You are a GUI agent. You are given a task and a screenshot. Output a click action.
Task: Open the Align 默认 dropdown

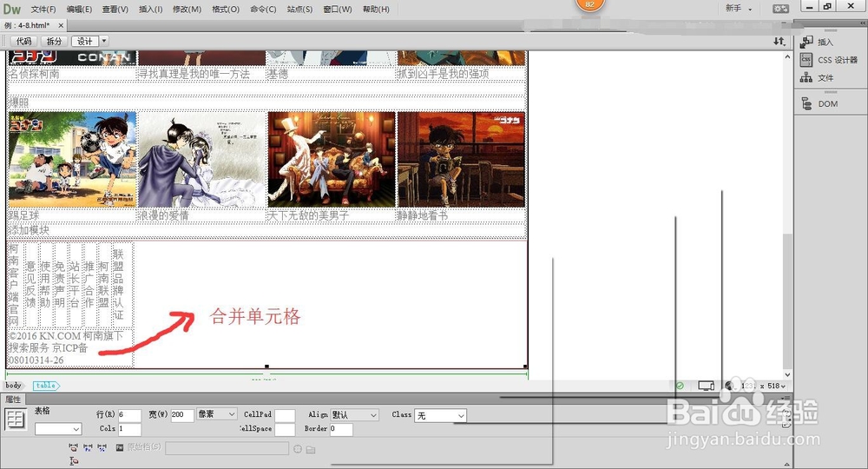pyautogui.click(x=354, y=415)
